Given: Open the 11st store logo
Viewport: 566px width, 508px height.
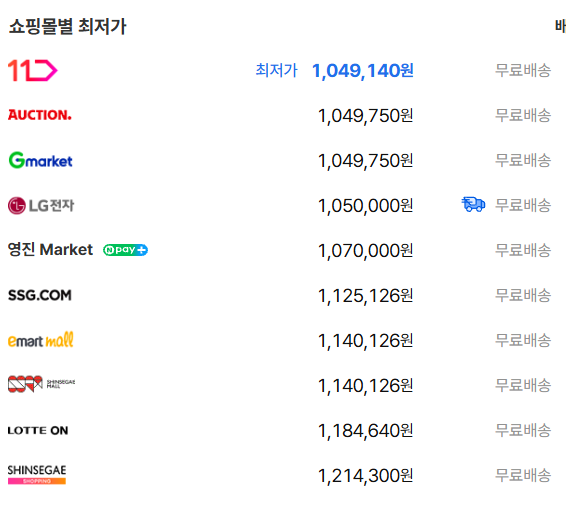Looking at the screenshot, I should tap(32, 70).
